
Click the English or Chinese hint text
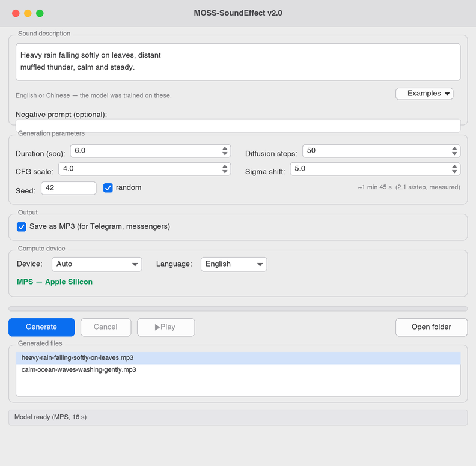94,95
